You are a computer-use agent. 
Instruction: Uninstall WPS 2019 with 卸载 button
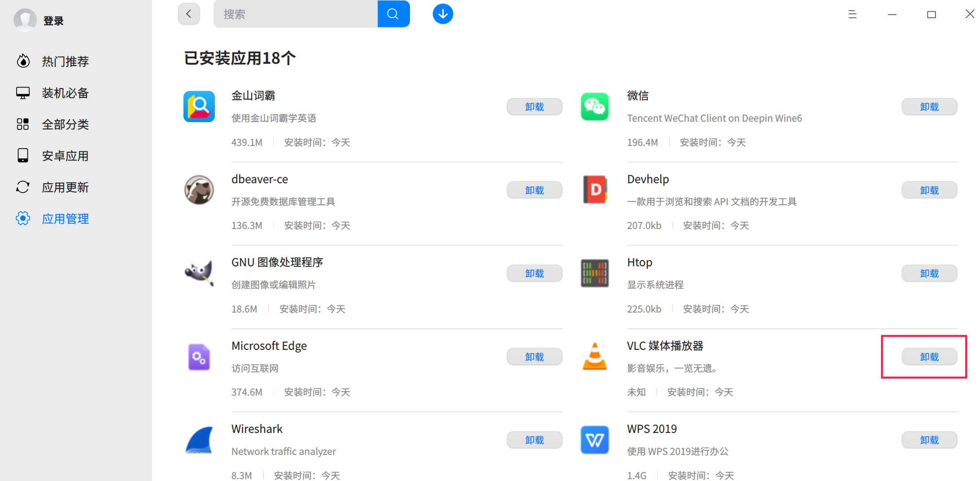click(x=929, y=440)
